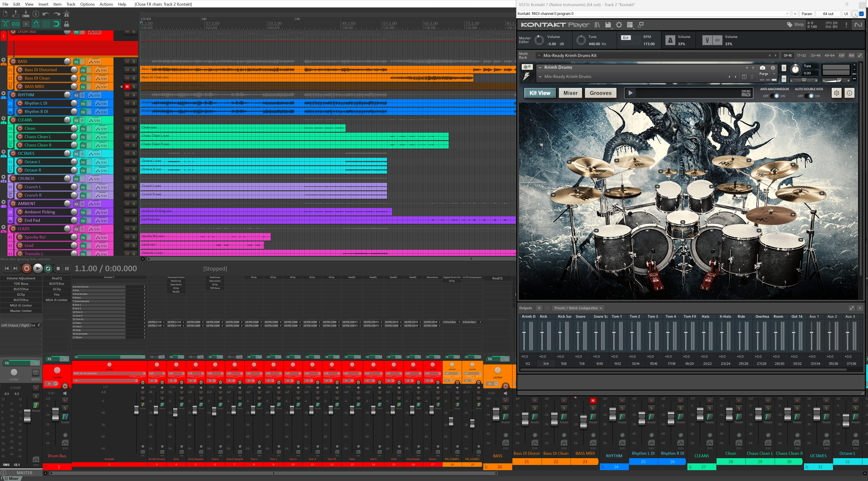868x481 pixels.
Task: Open Presets / Batch Configuration dropdown
Action: pos(578,308)
